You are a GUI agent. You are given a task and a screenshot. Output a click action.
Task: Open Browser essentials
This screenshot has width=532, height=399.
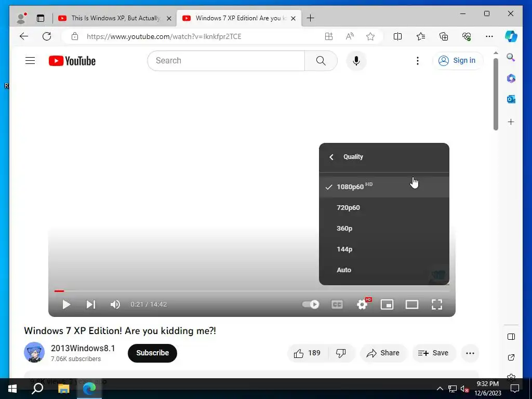pyautogui.click(x=467, y=36)
